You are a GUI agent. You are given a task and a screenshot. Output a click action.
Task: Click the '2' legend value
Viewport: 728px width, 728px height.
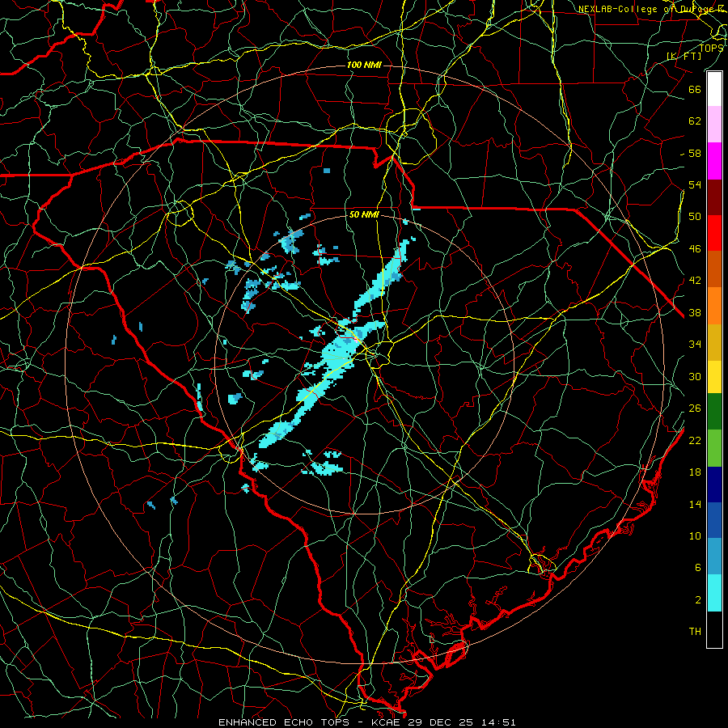click(x=697, y=600)
